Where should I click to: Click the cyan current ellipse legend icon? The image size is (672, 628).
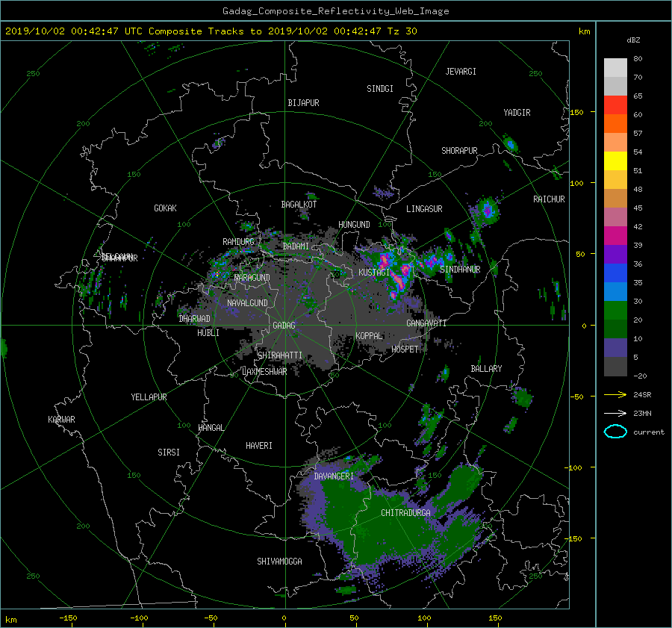point(615,432)
